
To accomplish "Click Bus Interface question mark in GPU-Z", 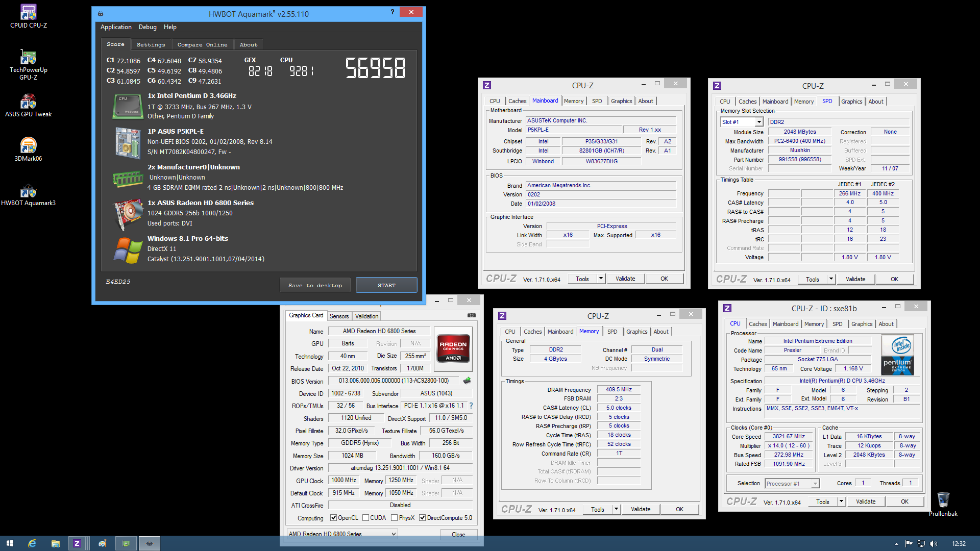I will (471, 406).
